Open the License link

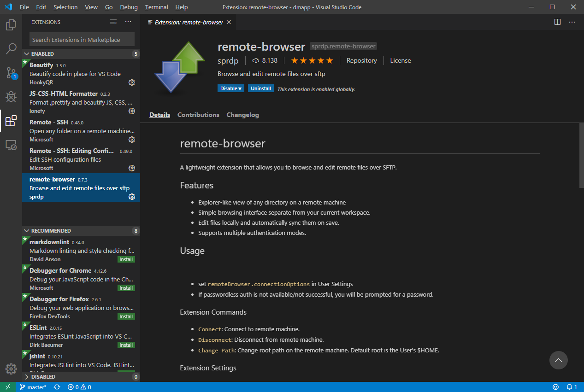point(401,60)
